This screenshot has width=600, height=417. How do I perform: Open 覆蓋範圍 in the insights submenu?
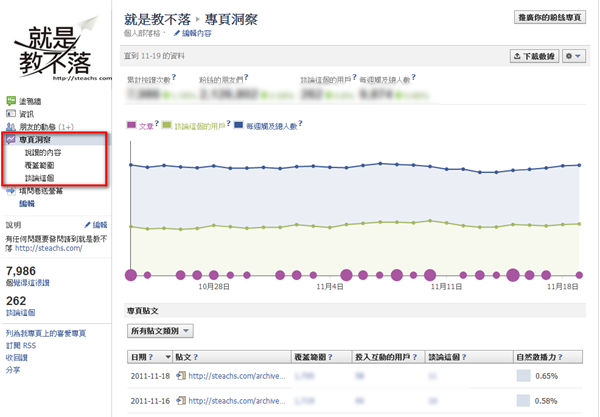click(40, 165)
